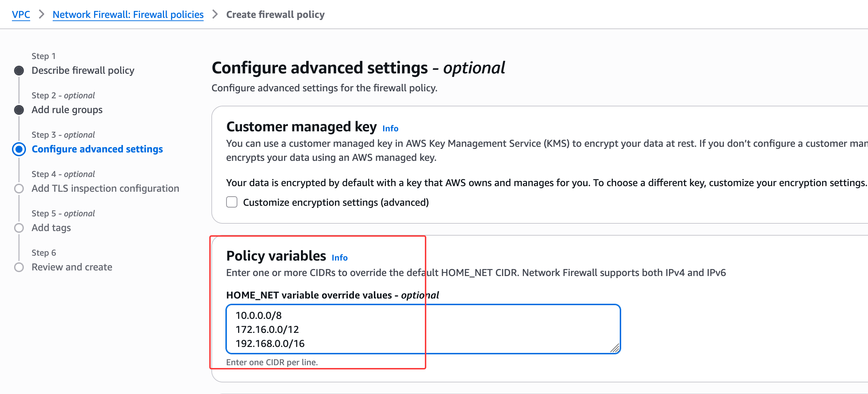Go to Add rule groups step
868x394 pixels.
[67, 110]
